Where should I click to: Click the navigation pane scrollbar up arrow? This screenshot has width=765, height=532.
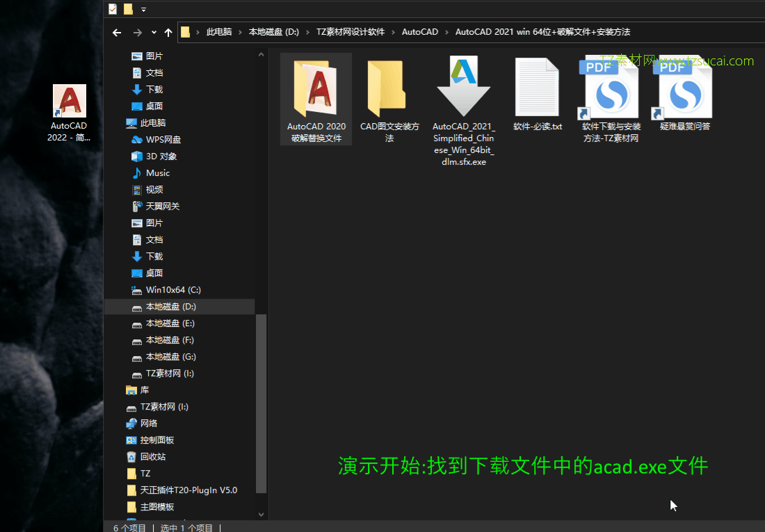pos(261,55)
